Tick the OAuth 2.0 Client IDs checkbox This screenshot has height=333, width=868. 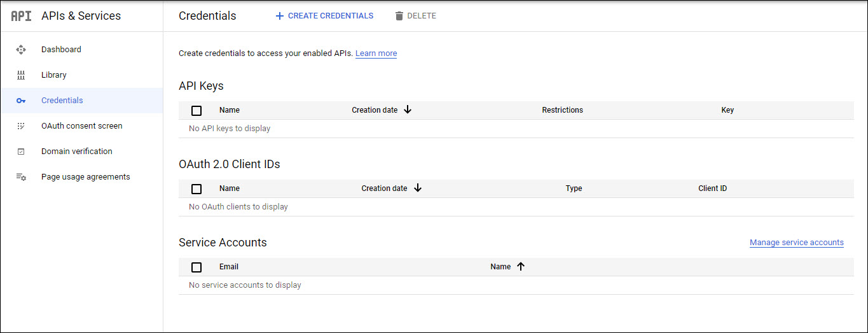(196, 189)
